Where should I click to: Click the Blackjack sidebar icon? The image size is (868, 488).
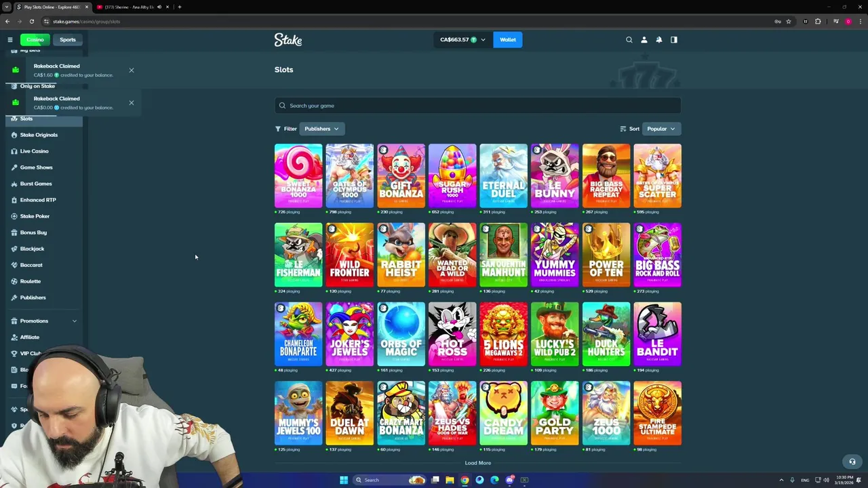pyautogui.click(x=14, y=249)
